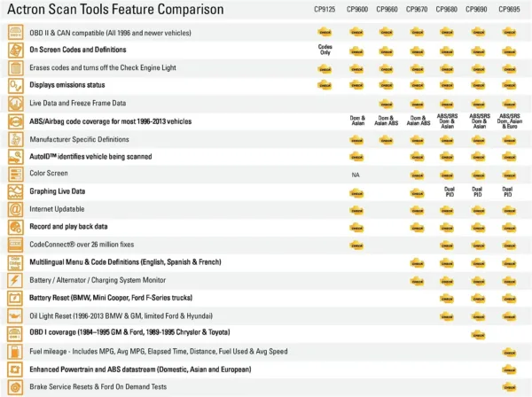532x397 pixels.
Task: Click the Brake Service Resets disc icon
Action: (16, 387)
